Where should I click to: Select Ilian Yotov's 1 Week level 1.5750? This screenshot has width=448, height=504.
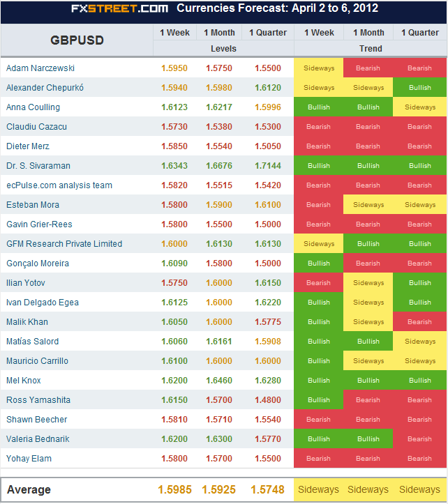174,283
